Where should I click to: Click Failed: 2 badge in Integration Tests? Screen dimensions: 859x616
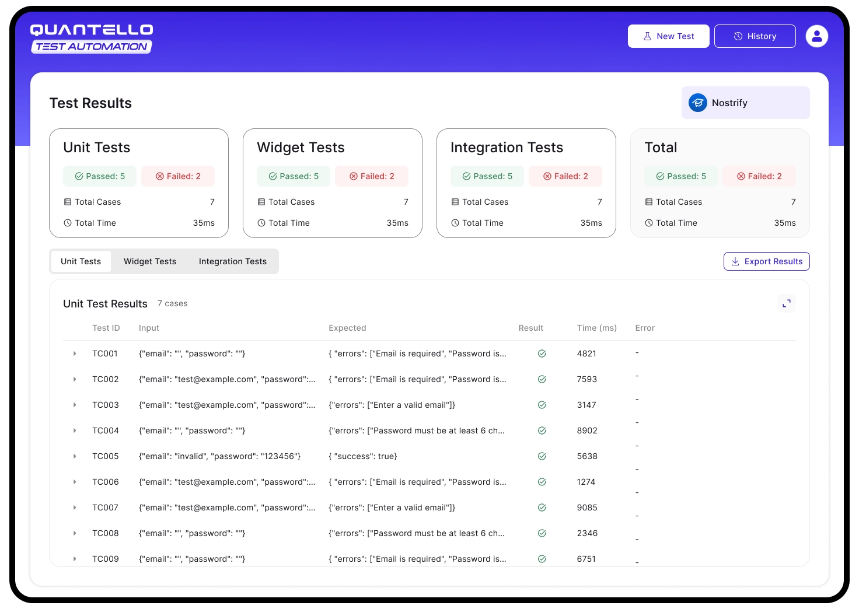(565, 176)
